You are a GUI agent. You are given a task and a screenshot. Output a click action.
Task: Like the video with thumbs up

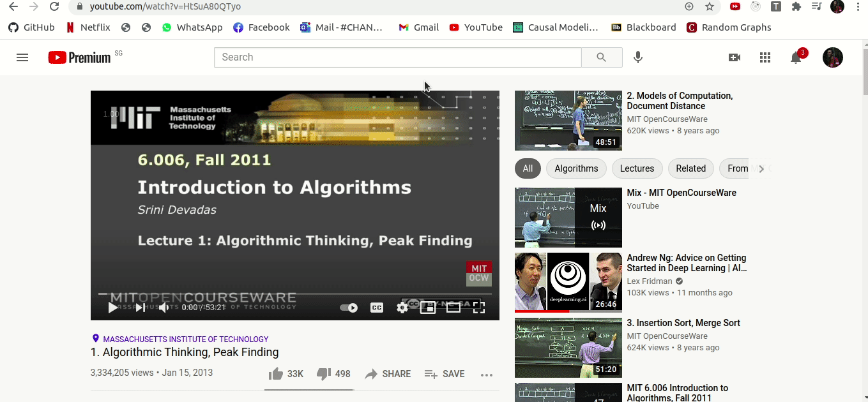(x=286, y=374)
